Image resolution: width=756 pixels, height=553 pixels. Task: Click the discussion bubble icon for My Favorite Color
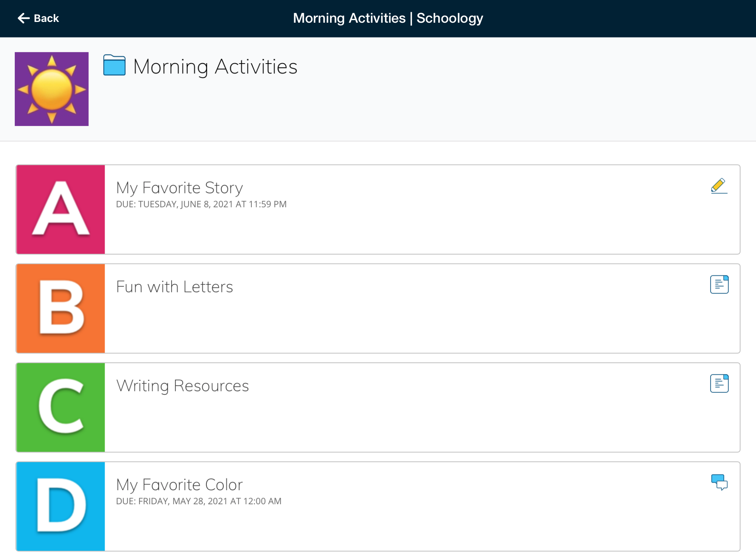pos(719,482)
